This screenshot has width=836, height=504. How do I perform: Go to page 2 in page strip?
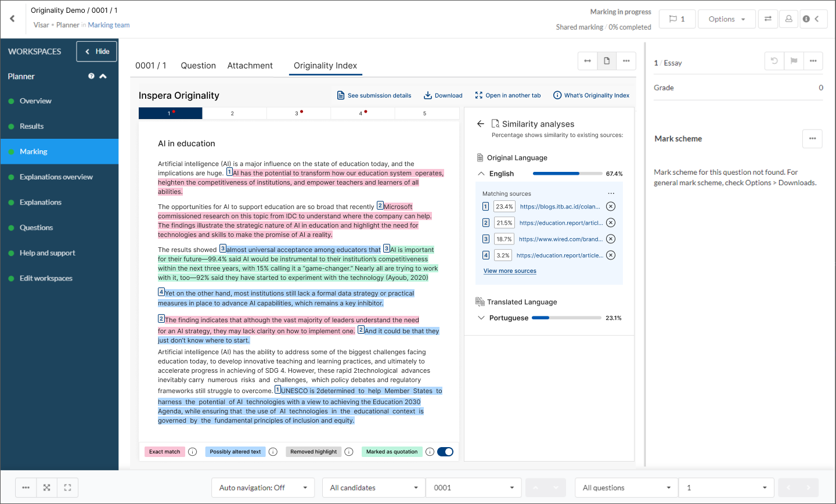click(x=232, y=113)
